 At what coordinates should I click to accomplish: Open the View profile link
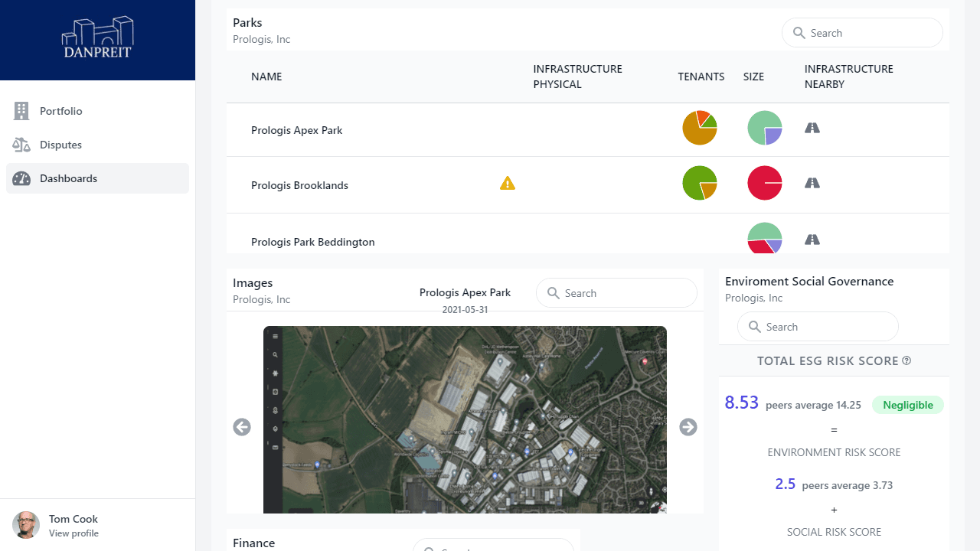pyautogui.click(x=73, y=533)
